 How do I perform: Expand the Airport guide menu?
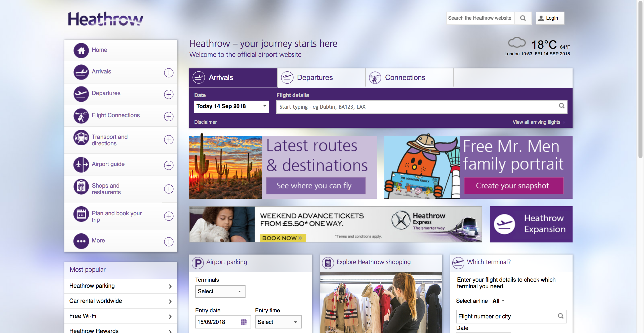coord(169,165)
